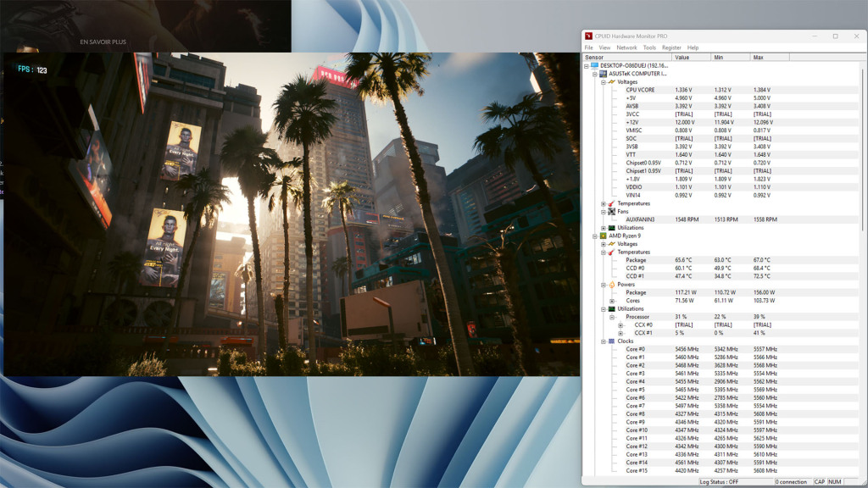Click the Utilizations icon under ASUSTeK
This screenshot has height=488, width=868.
pos(612,227)
